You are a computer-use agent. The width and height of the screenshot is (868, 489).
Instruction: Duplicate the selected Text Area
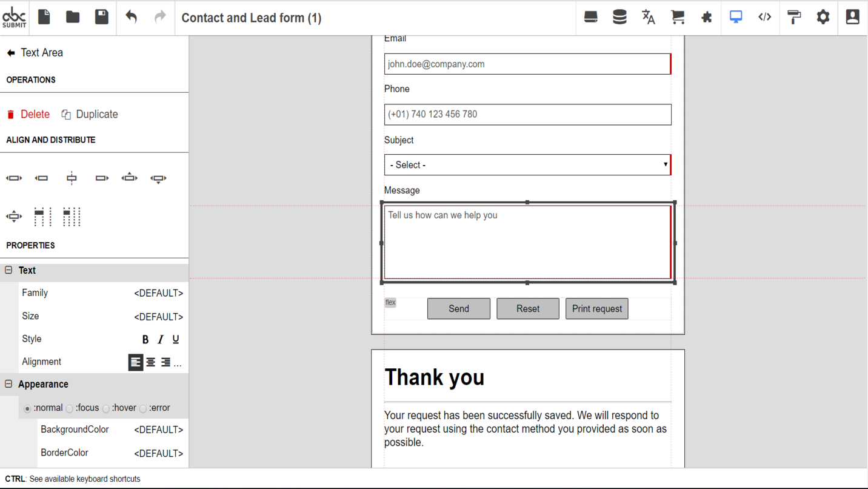pyautogui.click(x=90, y=114)
